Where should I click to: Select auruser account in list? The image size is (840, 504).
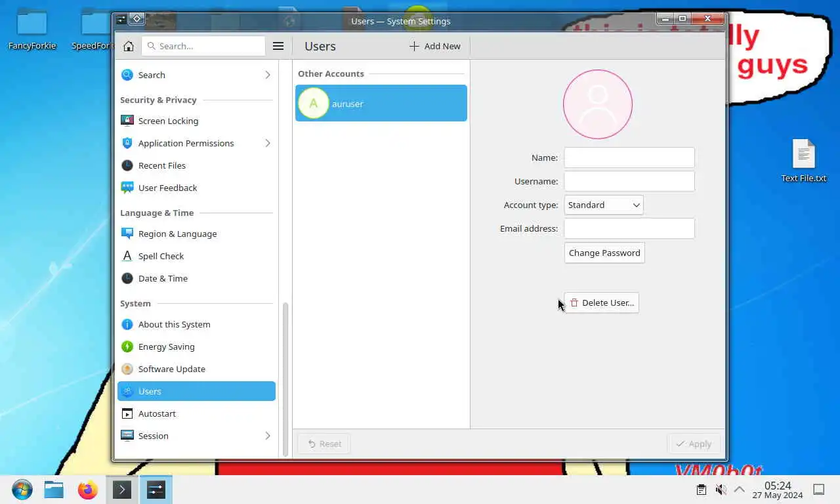tap(381, 103)
